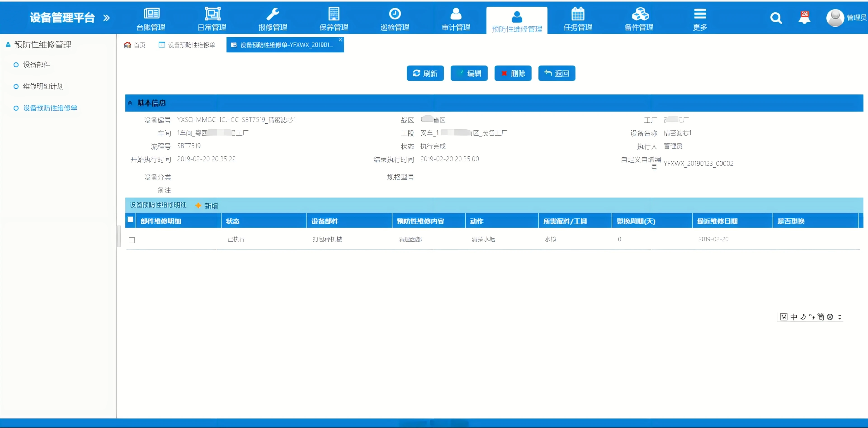Image resolution: width=868 pixels, height=428 pixels.
Task: Click the 删除 delete button
Action: 513,73
